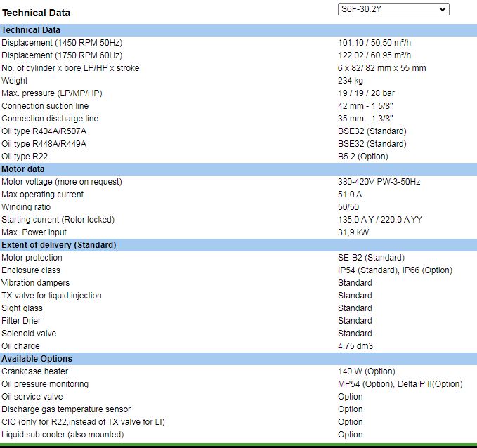This screenshot has height=448, width=477.
Task: Open the S6F-30.2Y model dropdown
Action: pos(393,9)
